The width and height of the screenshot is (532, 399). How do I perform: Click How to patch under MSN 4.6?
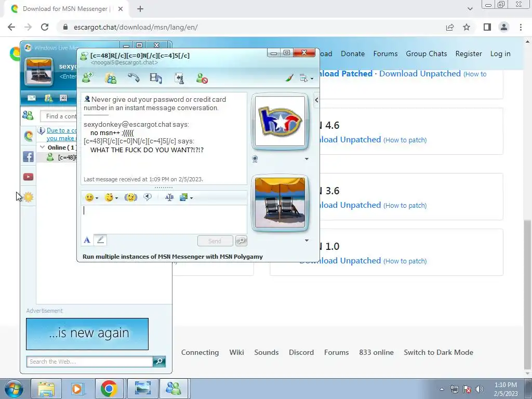405,140
